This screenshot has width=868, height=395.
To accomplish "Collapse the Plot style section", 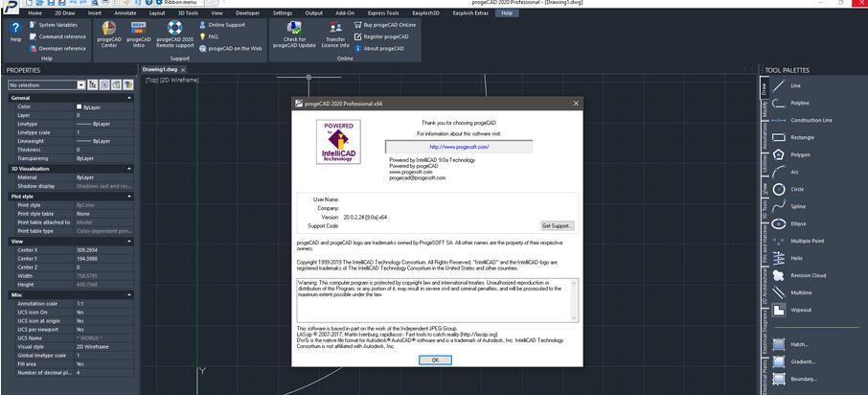I will (x=129, y=197).
